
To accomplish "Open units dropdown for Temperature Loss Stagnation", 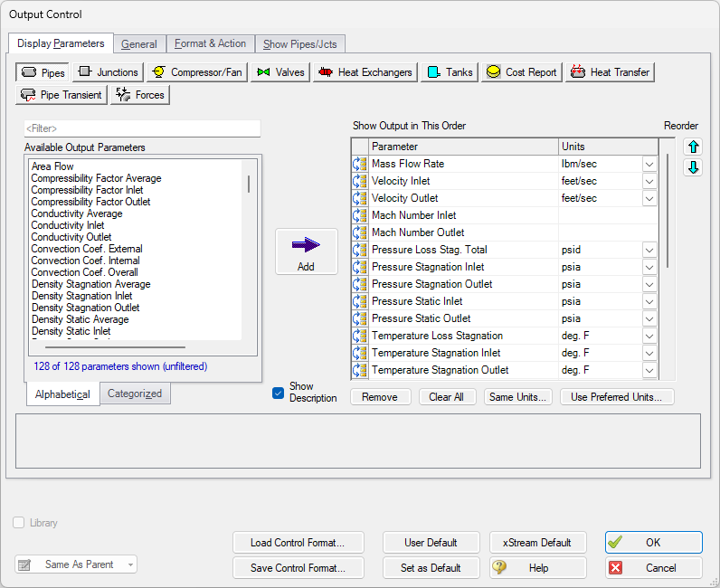I will [649, 336].
